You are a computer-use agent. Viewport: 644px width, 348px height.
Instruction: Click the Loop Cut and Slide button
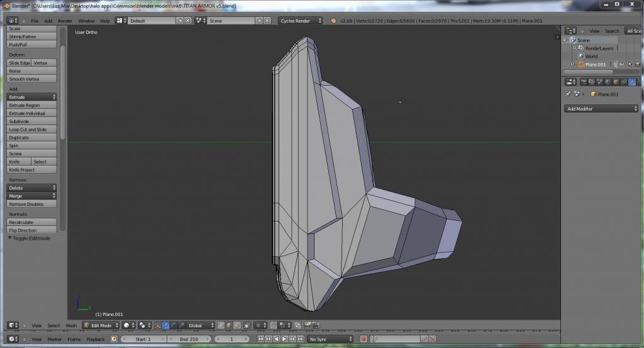click(31, 130)
